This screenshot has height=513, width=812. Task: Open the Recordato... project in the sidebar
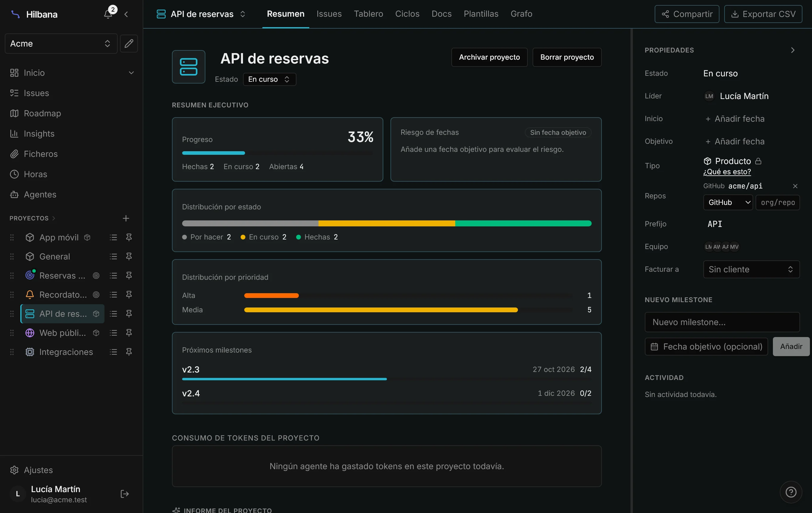(63, 295)
